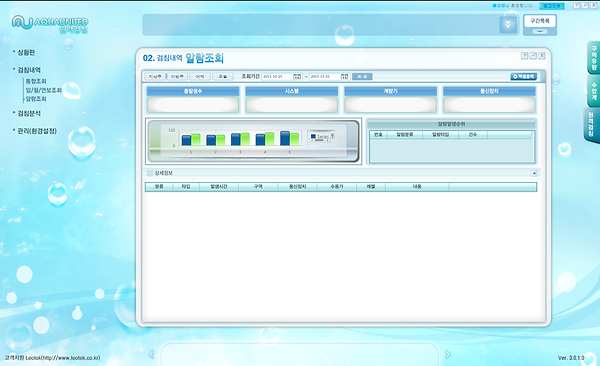Toggle the 상세정보 checkbox icon
This screenshot has width=600, height=366.
pyautogui.click(x=150, y=173)
